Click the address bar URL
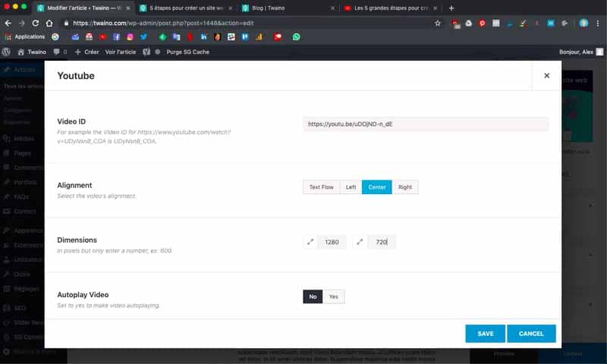Image resolution: width=607 pixels, height=364 pixels. [x=163, y=24]
